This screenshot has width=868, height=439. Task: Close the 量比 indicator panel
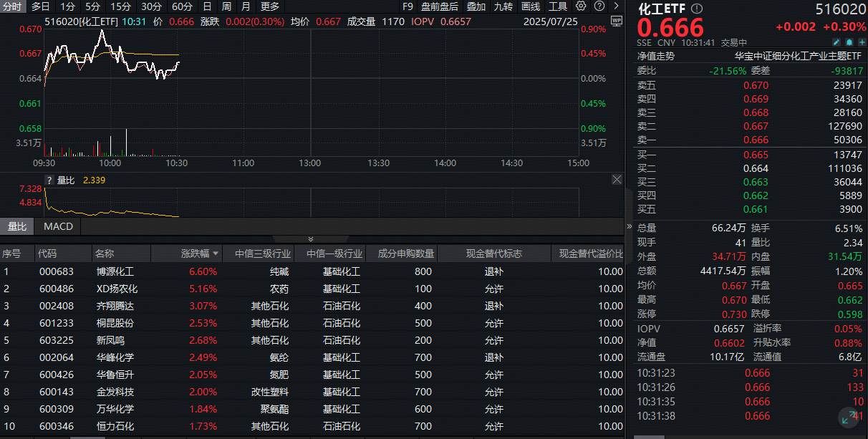click(x=617, y=180)
